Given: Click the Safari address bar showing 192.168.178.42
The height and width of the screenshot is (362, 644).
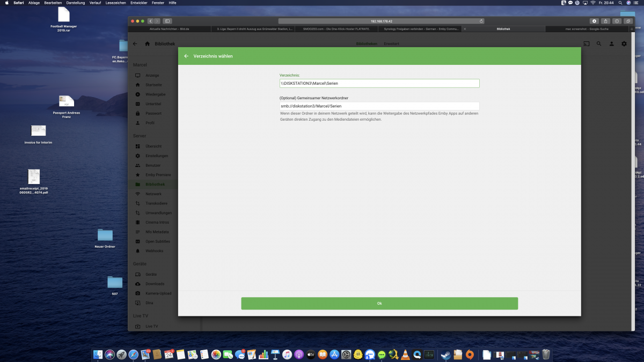Looking at the screenshot, I should click(x=381, y=21).
